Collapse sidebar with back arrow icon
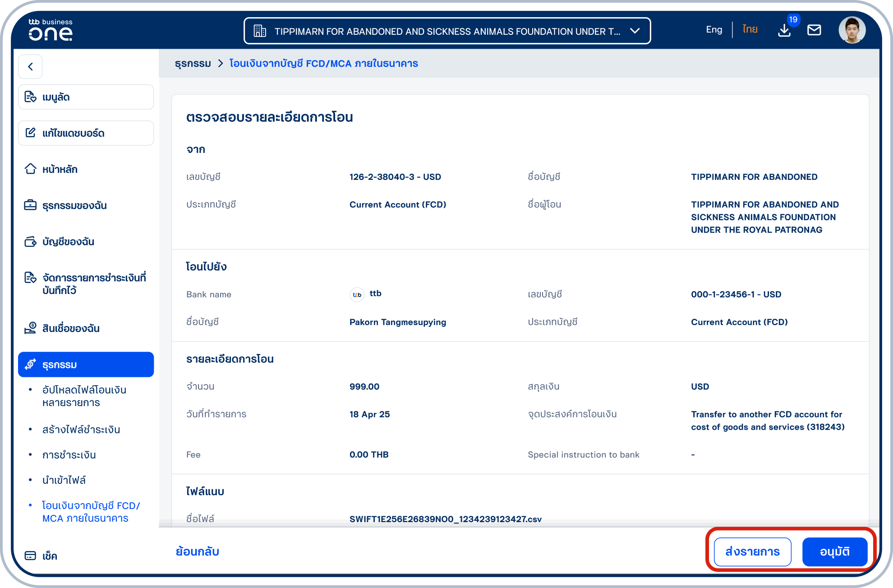The image size is (893, 588). click(30, 67)
